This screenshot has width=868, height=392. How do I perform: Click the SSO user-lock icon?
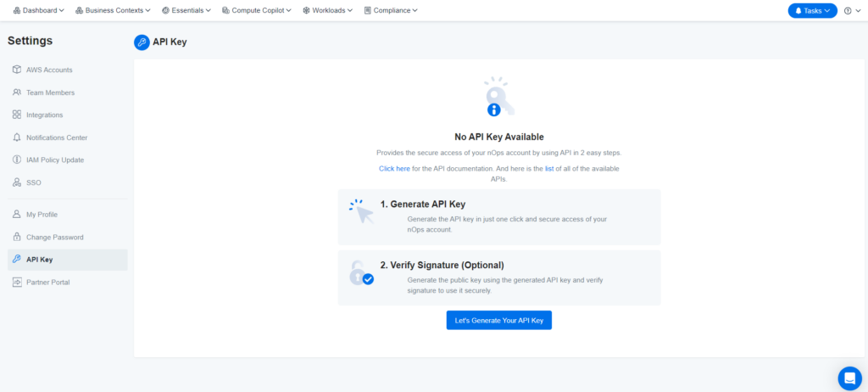click(x=17, y=182)
